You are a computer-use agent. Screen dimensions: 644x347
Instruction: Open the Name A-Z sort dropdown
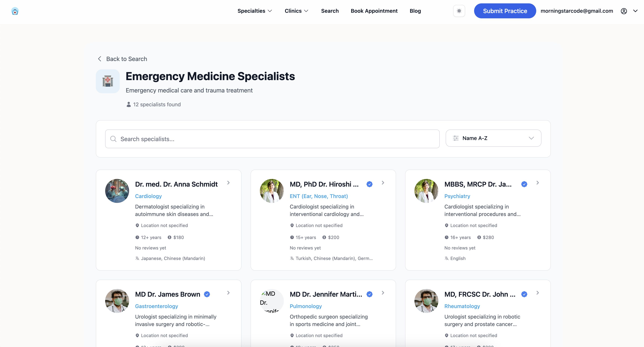493,138
